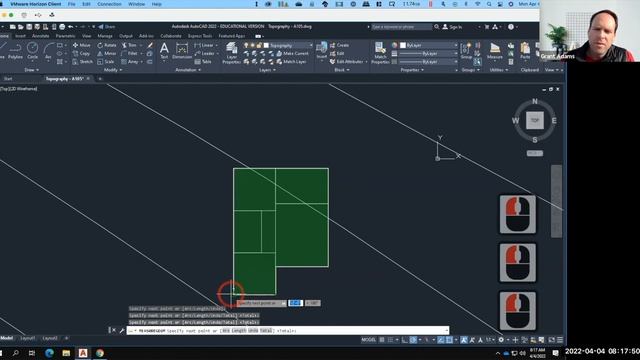Open the Insert ribbon tab
640x360 pixels.
pos(20,36)
